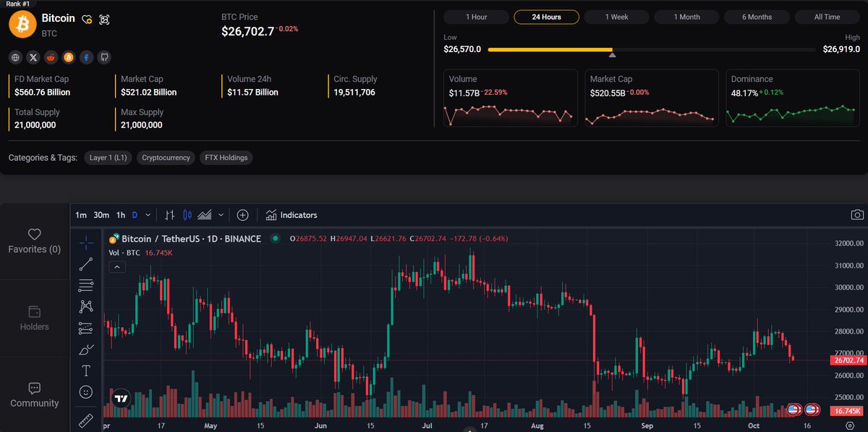Click the green market status dot

(275, 239)
